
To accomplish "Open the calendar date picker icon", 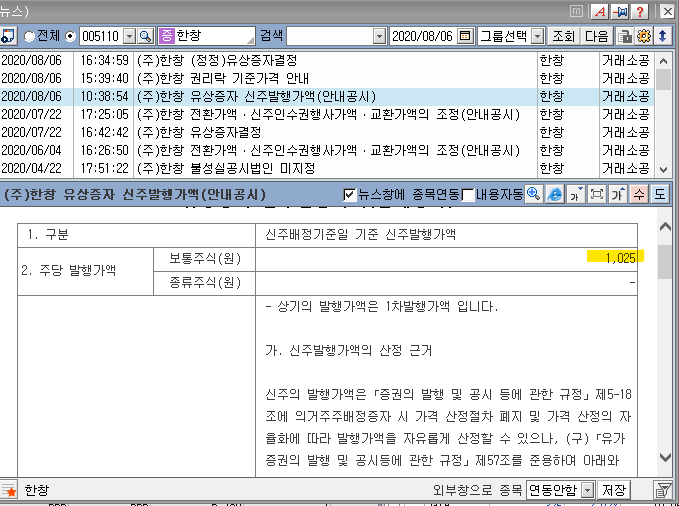I will (465, 36).
